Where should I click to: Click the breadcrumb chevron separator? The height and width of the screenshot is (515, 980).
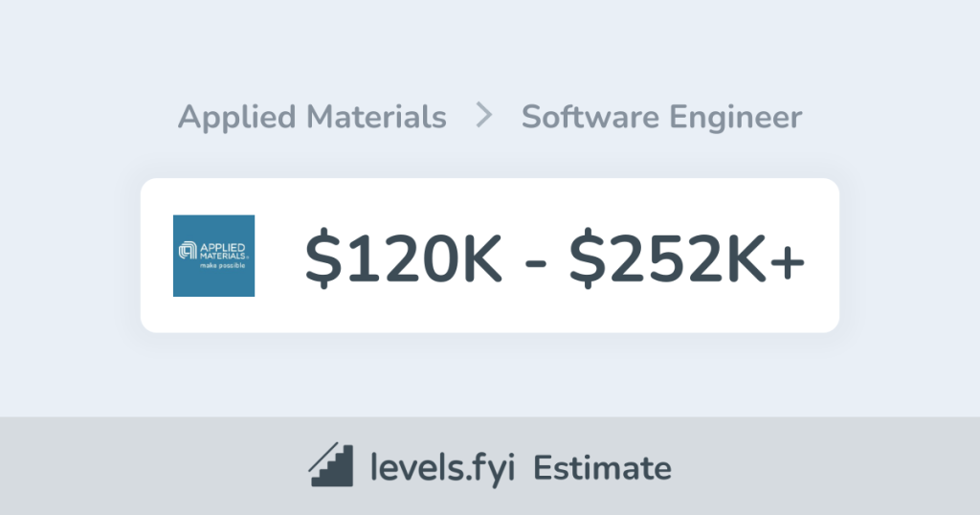point(484,117)
